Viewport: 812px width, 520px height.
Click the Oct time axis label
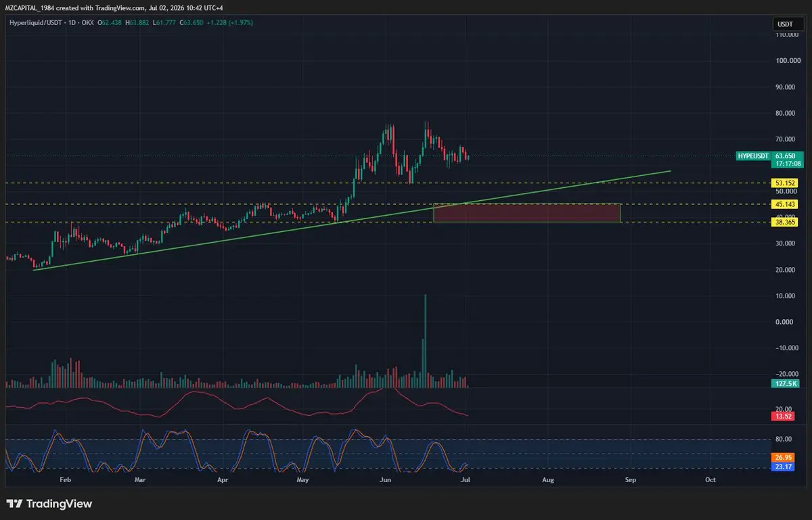[710, 479]
